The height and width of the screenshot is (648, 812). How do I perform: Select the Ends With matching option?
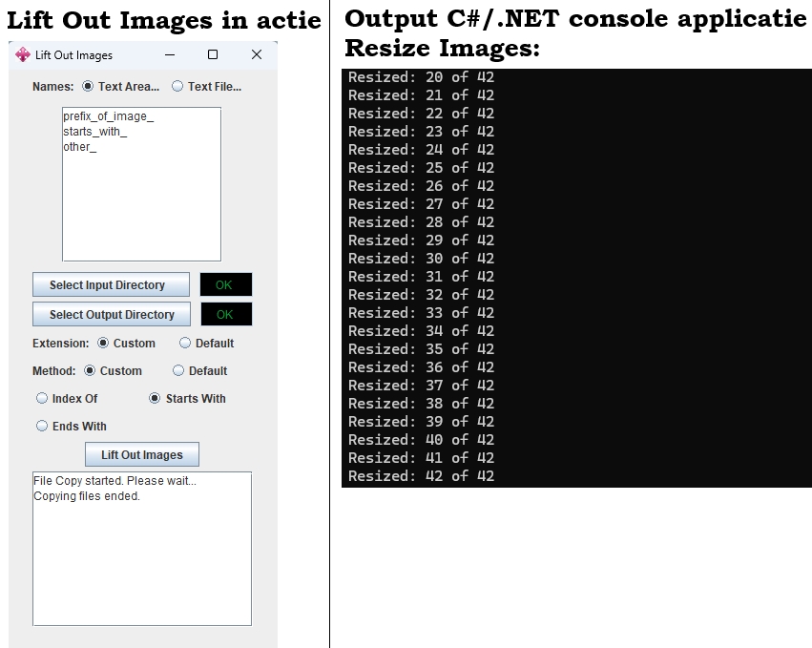[72, 426]
